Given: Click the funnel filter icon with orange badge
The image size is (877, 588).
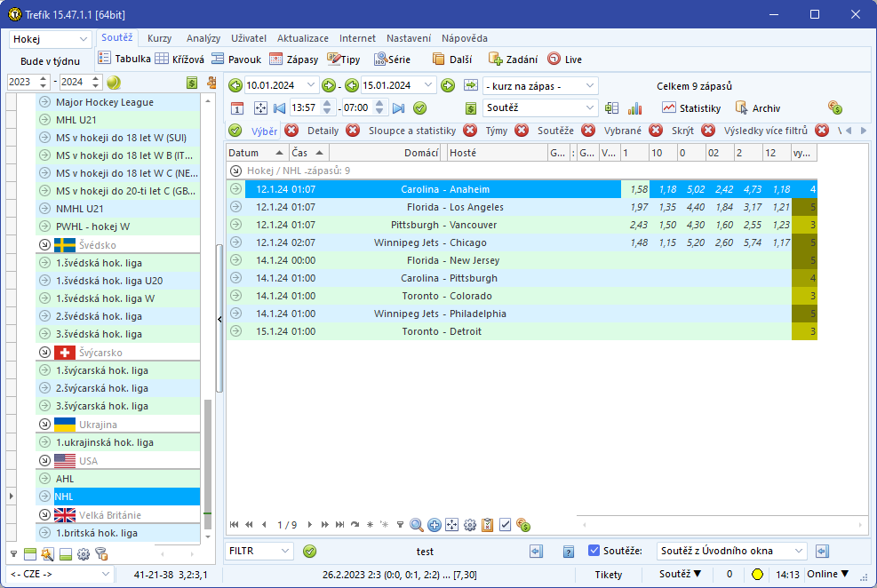Looking at the screenshot, I should tap(101, 554).
